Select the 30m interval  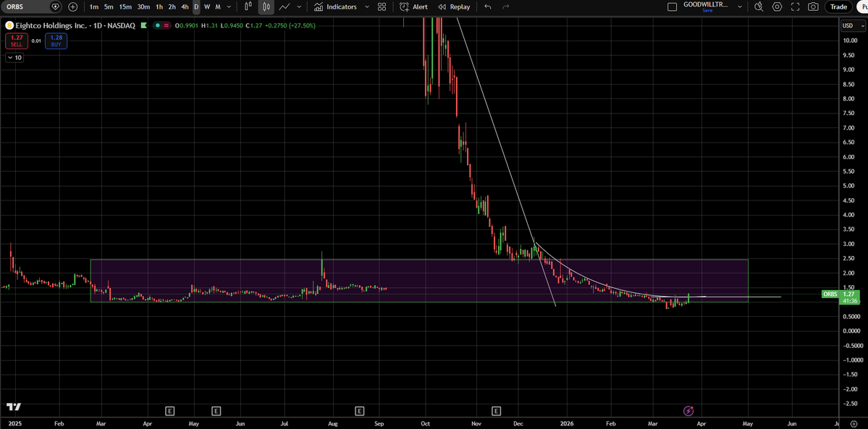(143, 7)
